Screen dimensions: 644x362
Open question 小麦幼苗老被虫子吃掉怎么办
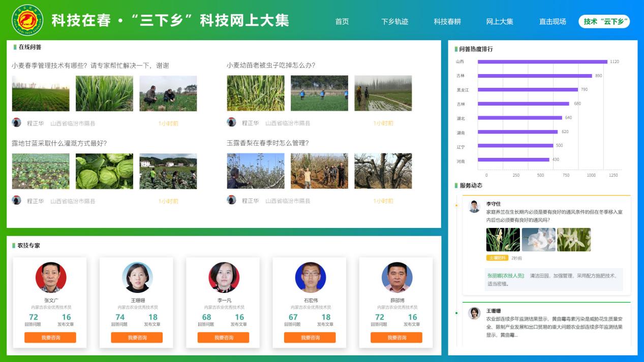[271, 65]
